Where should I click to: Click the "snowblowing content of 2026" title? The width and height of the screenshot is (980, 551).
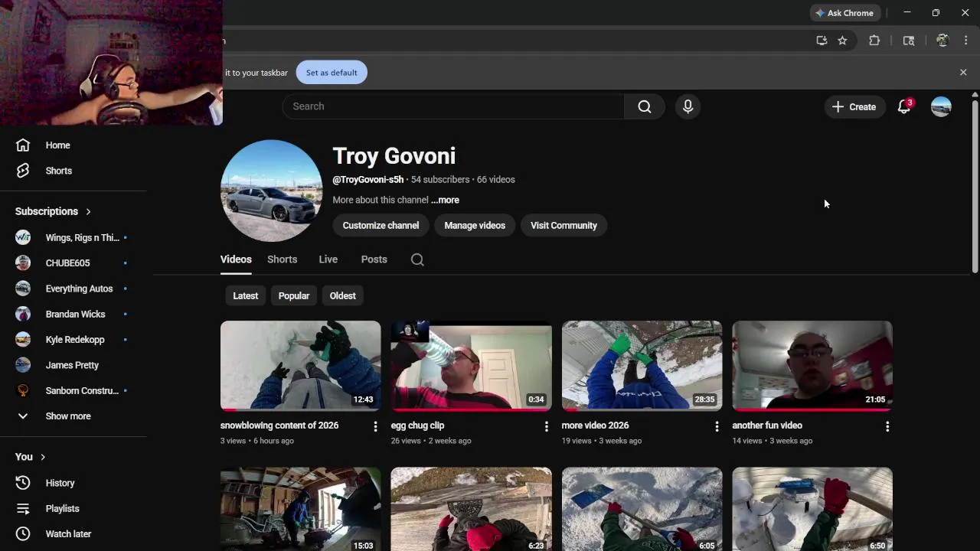279,425
